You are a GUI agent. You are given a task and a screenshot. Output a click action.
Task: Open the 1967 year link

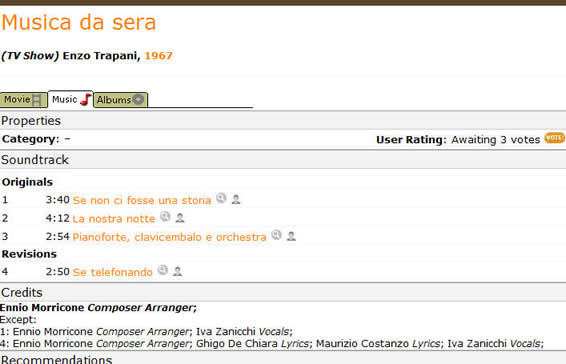[x=158, y=56]
